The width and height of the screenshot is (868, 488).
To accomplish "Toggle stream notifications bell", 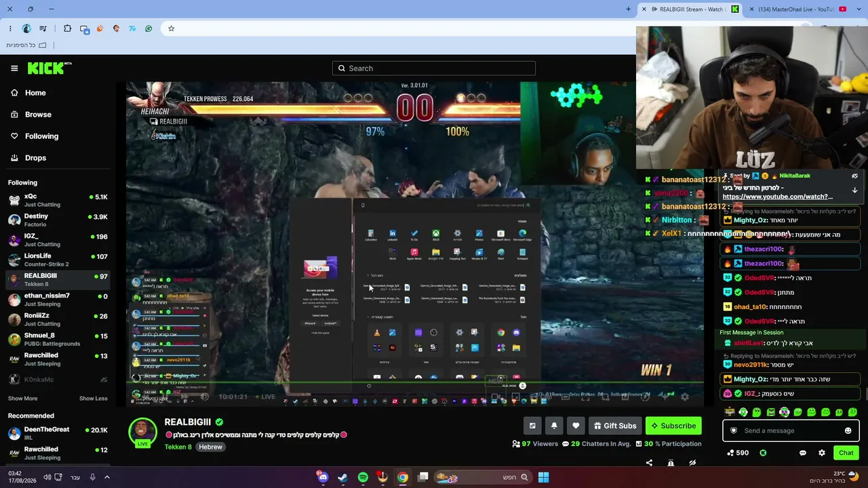I will 554,426.
